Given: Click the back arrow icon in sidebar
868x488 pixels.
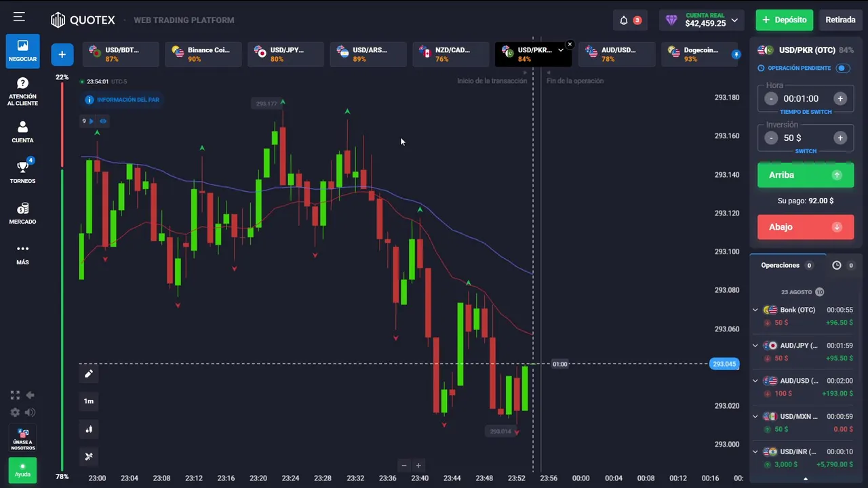Looking at the screenshot, I should pyautogui.click(x=30, y=395).
